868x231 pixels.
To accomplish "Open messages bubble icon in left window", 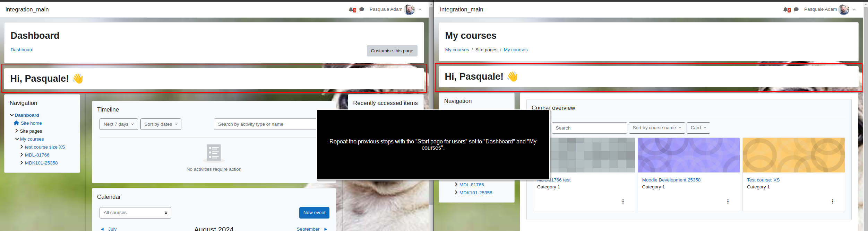I will [x=362, y=9].
